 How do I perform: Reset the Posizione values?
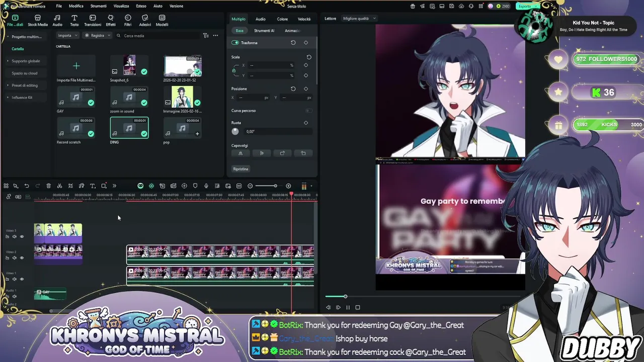(293, 89)
